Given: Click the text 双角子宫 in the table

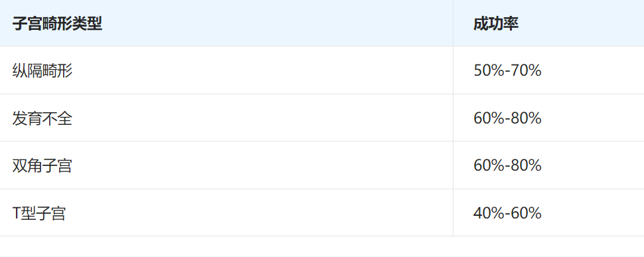Looking at the screenshot, I should (42, 165).
